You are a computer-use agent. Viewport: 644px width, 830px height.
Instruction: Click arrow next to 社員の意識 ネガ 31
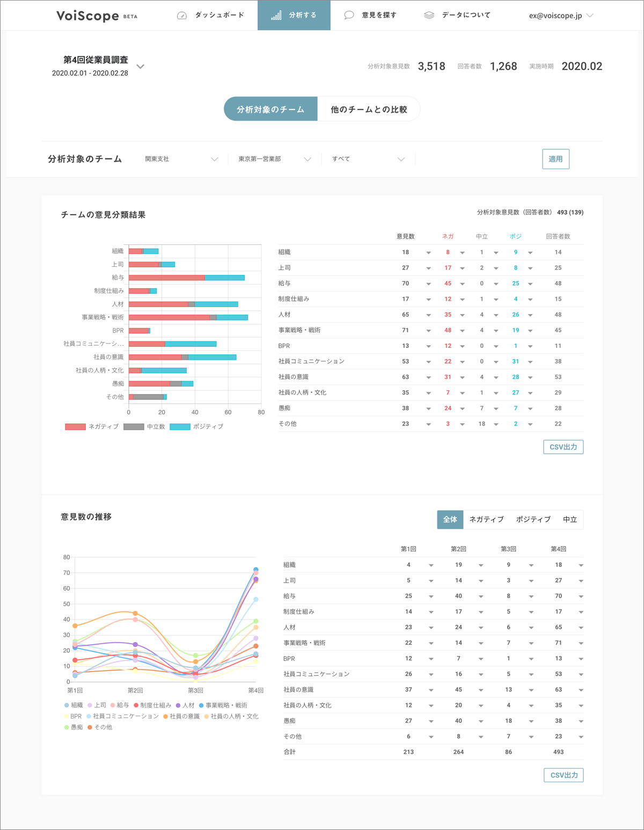click(462, 377)
